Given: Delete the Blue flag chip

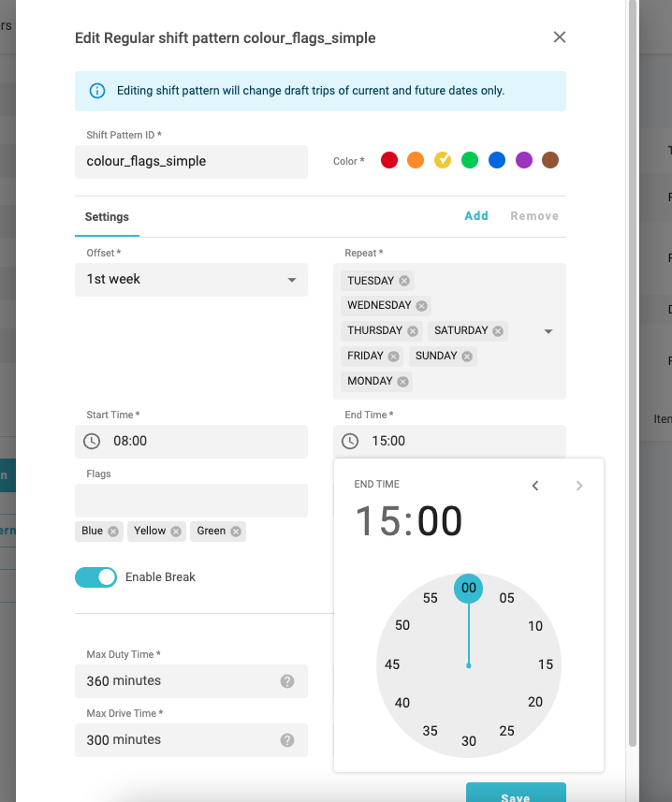Looking at the screenshot, I should click(113, 532).
